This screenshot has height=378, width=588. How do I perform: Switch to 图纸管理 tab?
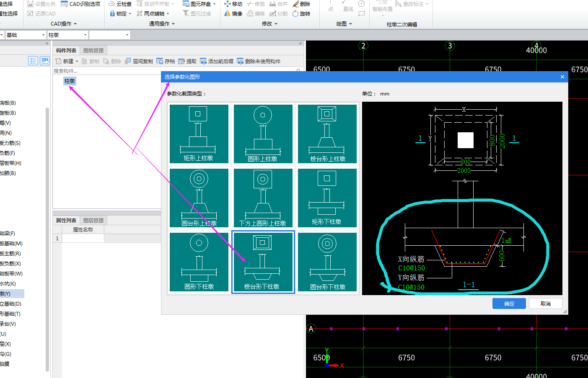tap(93, 51)
